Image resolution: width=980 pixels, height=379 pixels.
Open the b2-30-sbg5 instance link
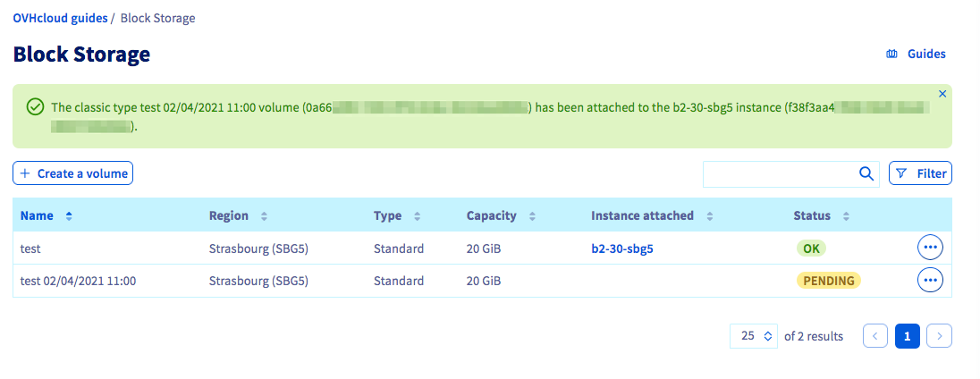coord(622,248)
